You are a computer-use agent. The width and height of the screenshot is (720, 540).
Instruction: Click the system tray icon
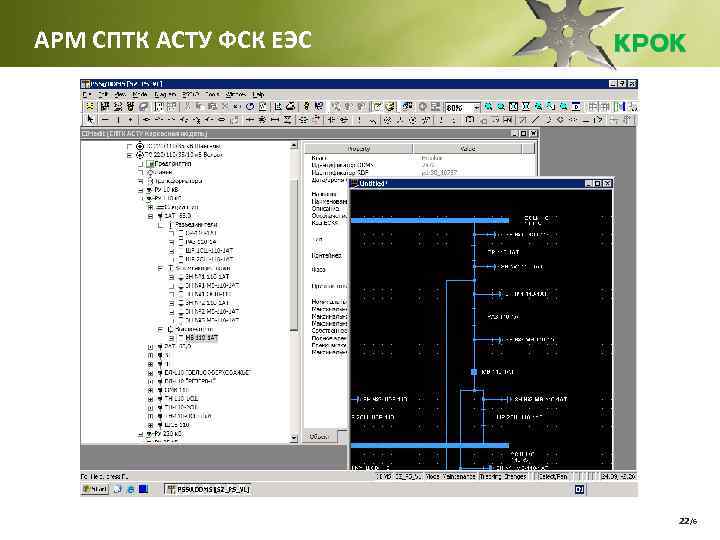(x=579, y=489)
